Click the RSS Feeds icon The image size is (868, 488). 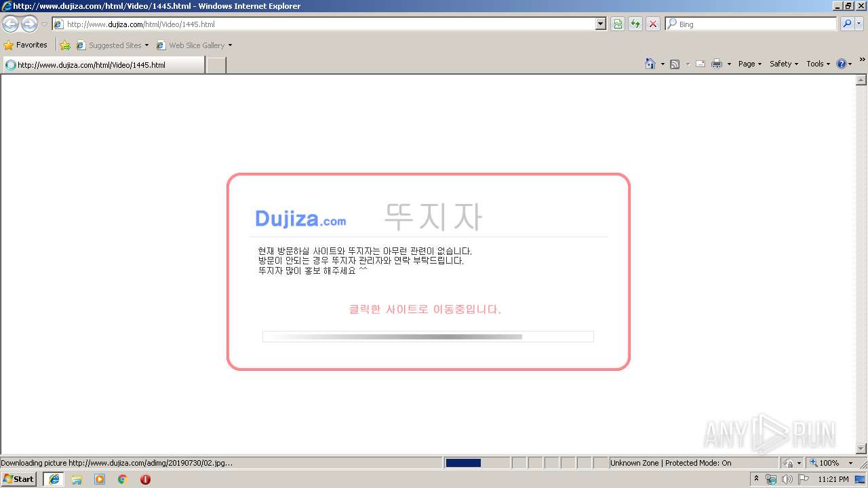coord(675,64)
